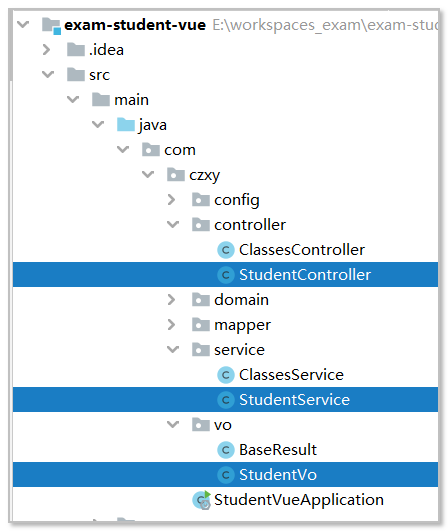This screenshot has width=448, height=531.
Task: Collapse the vo package arrow
Action: 173,425
